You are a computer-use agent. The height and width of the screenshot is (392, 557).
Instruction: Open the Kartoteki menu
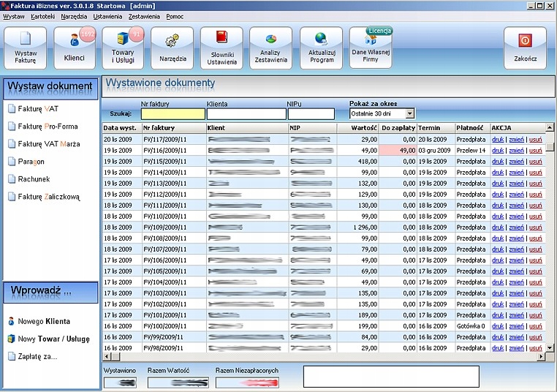coord(42,16)
